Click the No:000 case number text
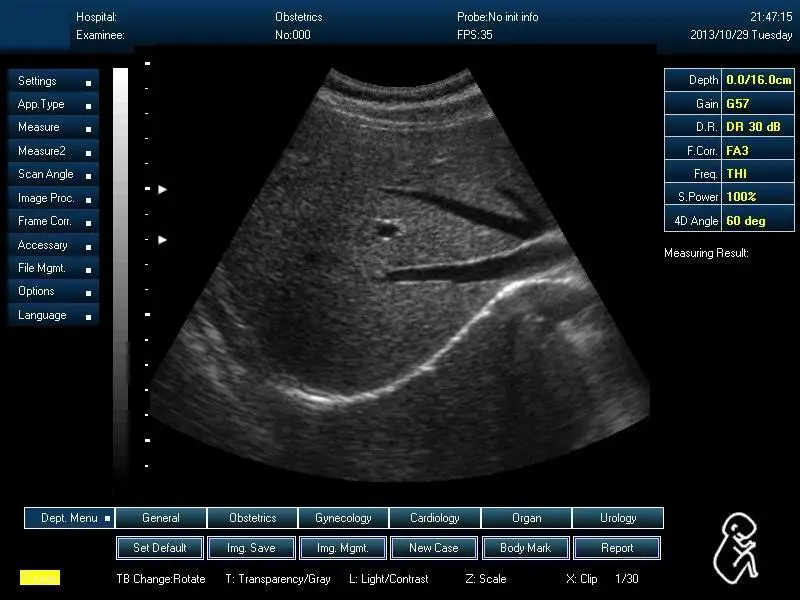The image size is (800, 600). [293, 35]
